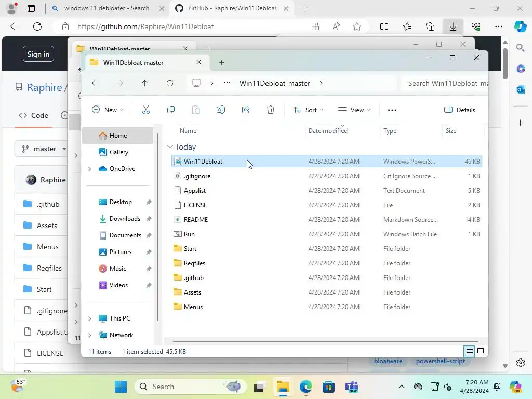Open the Sort dropdown menu

tap(308, 110)
